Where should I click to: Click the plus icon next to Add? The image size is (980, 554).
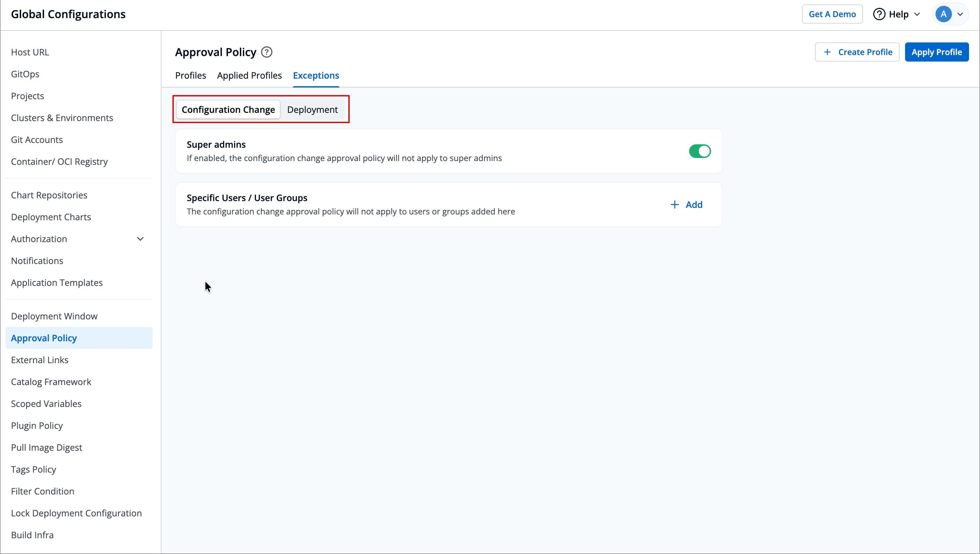click(x=674, y=205)
